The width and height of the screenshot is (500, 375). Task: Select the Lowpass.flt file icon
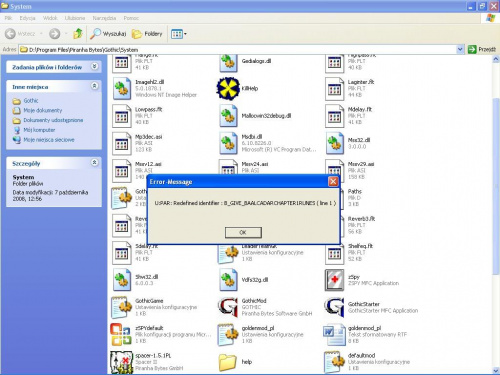[x=121, y=116]
